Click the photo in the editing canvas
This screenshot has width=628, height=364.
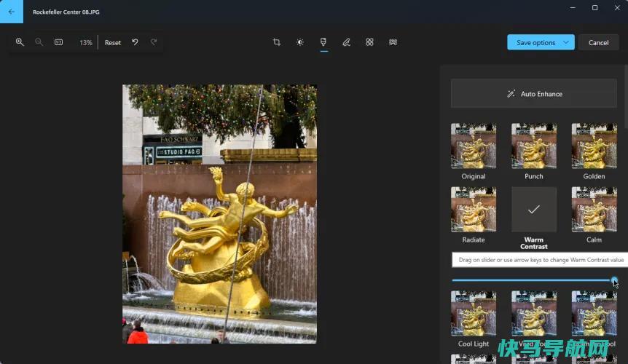click(x=219, y=214)
